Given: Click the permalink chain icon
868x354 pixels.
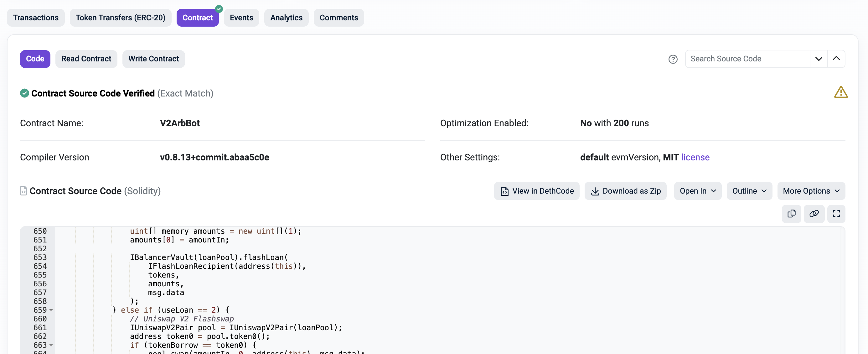Looking at the screenshot, I should [814, 214].
